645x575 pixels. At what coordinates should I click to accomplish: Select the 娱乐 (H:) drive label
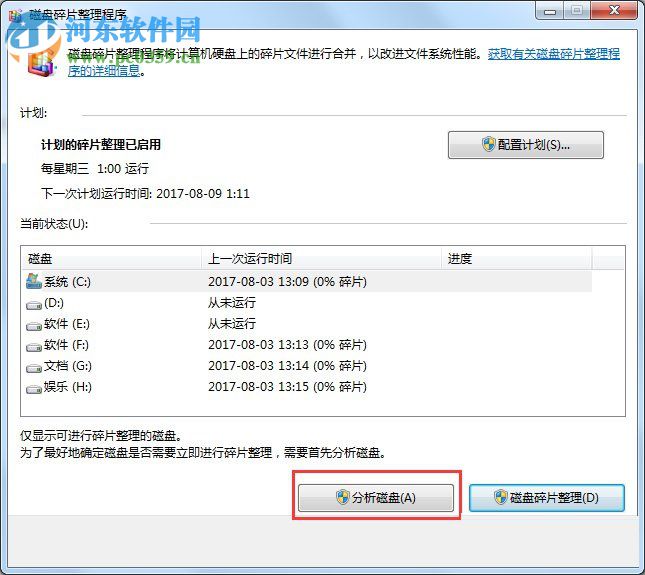click(x=67, y=387)
